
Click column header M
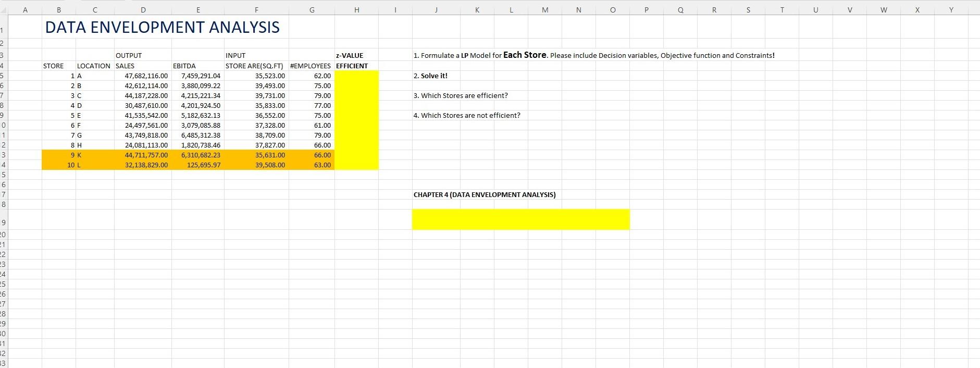pos(545,10)
